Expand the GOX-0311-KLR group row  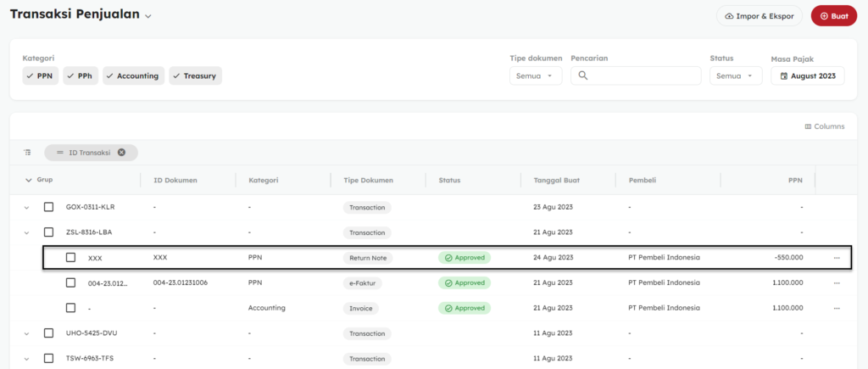pos(25,207)
